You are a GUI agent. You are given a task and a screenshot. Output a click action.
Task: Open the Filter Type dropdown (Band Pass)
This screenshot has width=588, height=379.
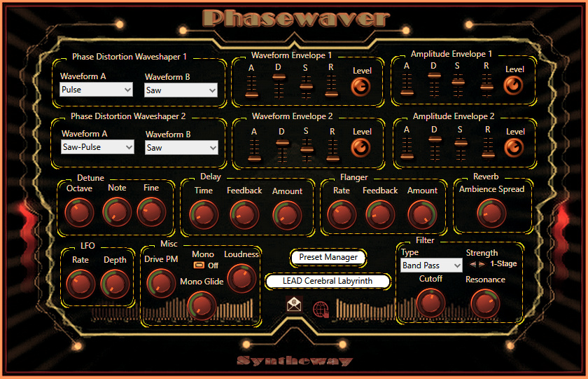431,266
